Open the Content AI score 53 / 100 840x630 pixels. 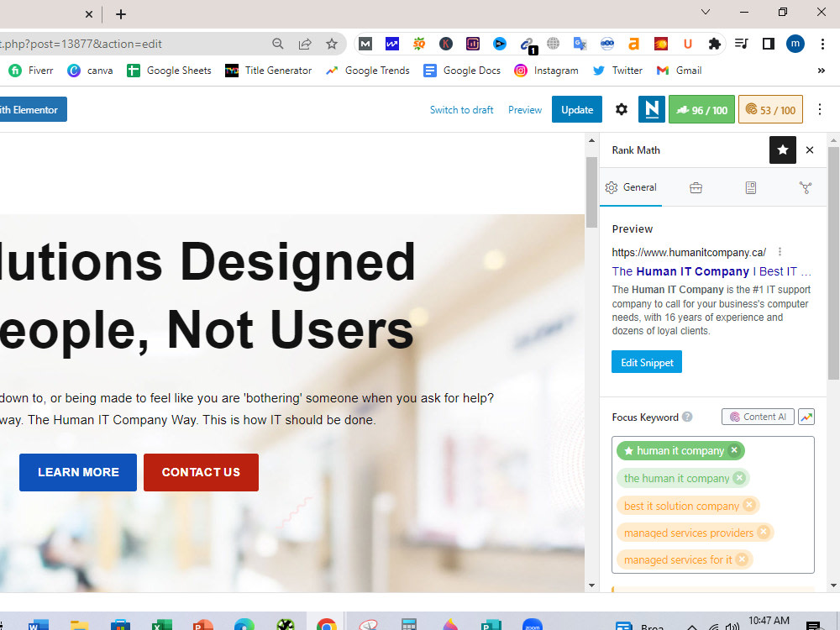770,110
